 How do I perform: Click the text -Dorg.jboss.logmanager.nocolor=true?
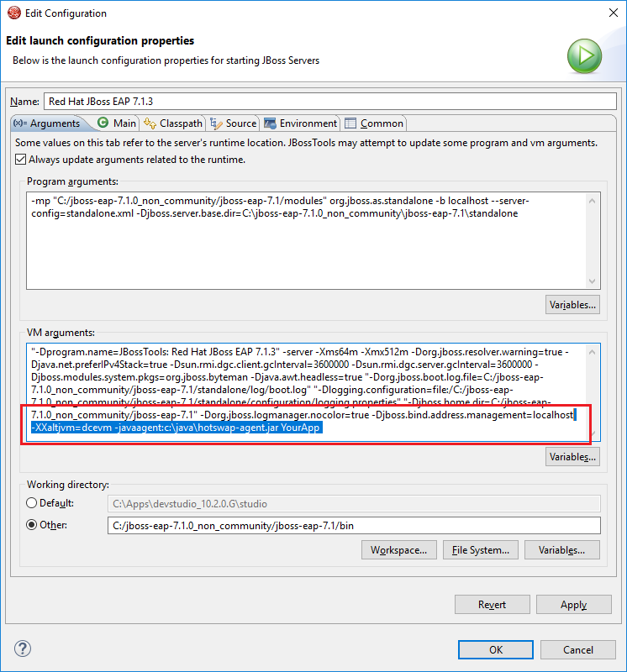click(285, 415)
